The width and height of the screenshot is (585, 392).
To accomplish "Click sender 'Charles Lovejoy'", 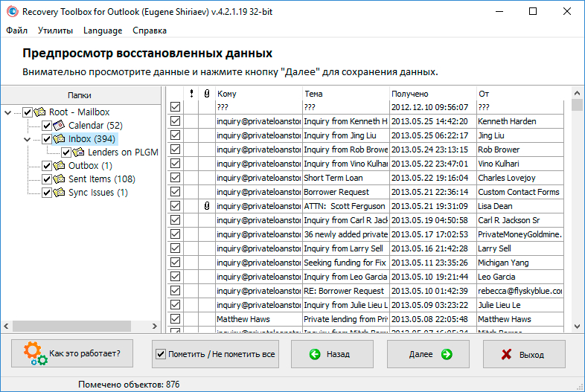I will (507, 178).
